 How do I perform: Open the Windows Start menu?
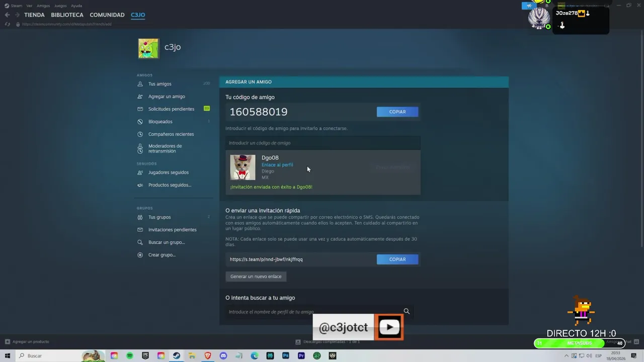8,356
